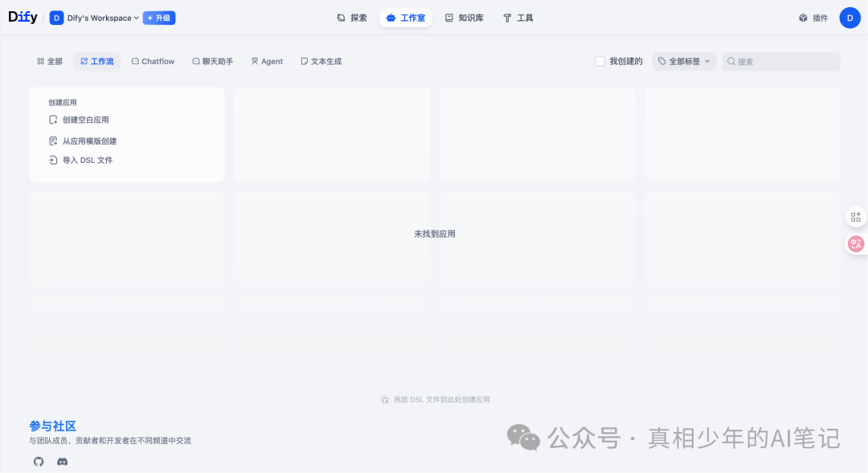The image size is (868, 473).
Task: Click the 搜索 search input field
Action: (781, 61)
